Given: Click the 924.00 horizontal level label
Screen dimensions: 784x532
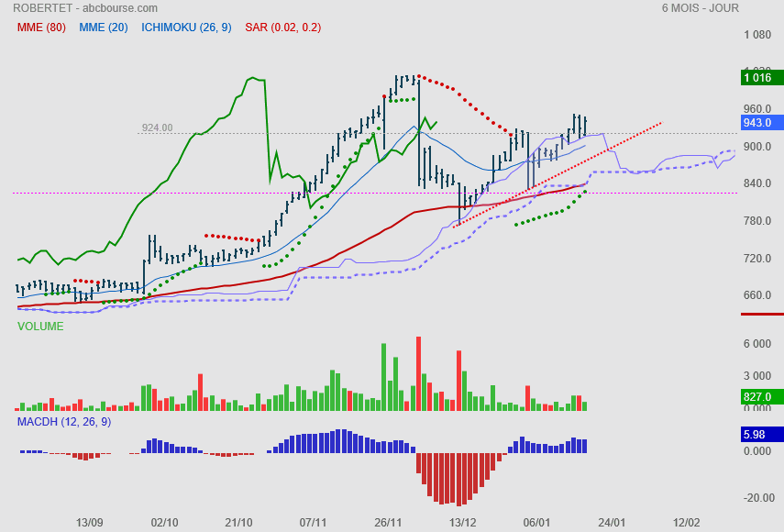Looking at the screenshot, I should [157, 127].
